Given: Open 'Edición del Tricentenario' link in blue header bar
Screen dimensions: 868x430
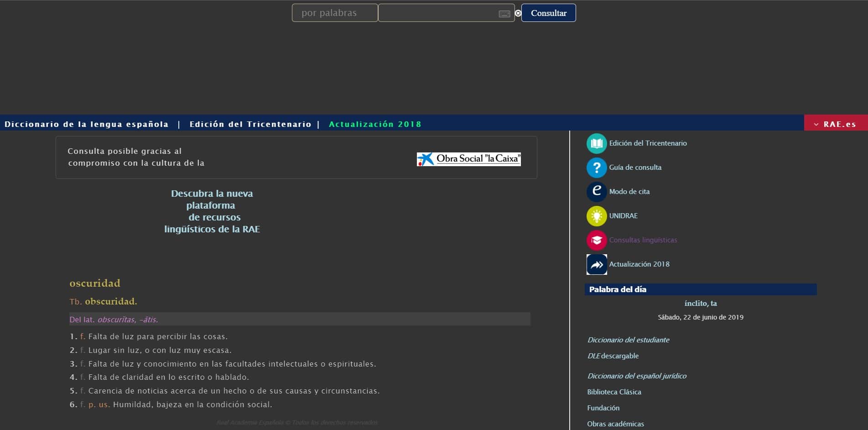Looking at the screenshot, I should pyautogui.click(x=250, y=124).
